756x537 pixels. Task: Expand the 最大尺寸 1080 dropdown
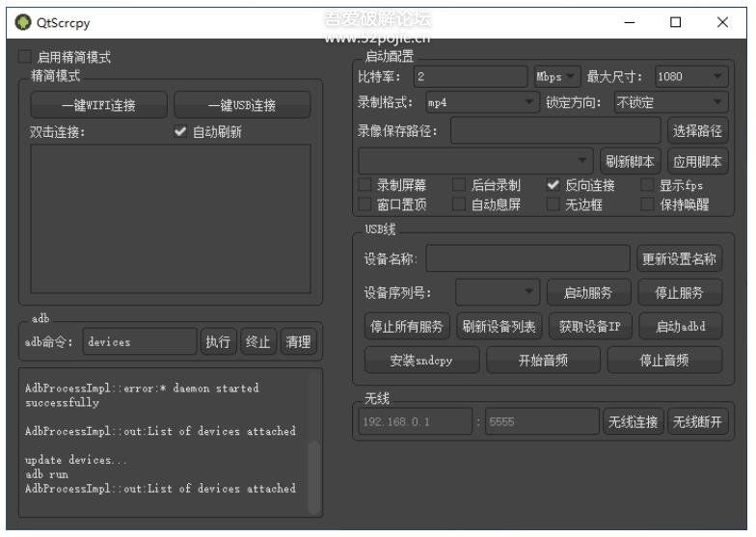tap(690, 76)
